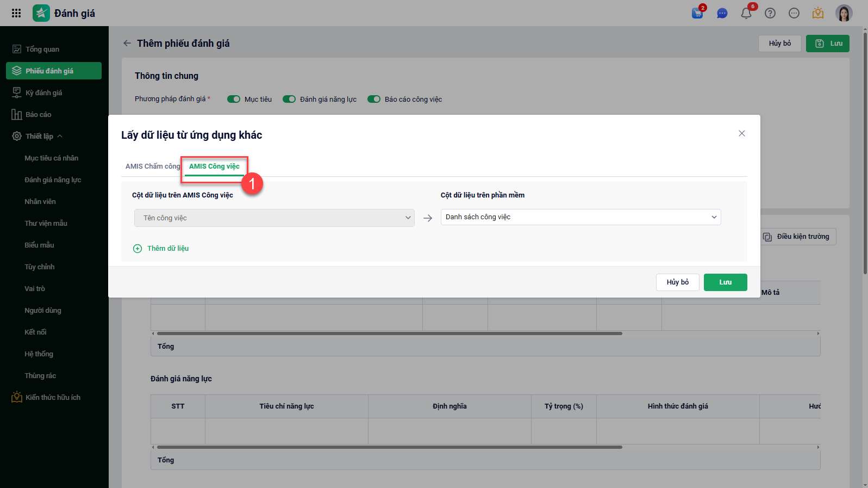This screenshot has height=488, width=868.
Task: Click the green Lưu button in dialog
Action: click(725, 282)
